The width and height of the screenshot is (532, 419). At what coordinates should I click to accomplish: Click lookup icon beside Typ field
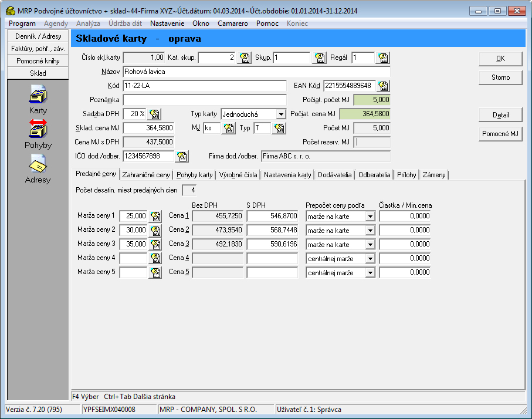(x=279, y=129)
